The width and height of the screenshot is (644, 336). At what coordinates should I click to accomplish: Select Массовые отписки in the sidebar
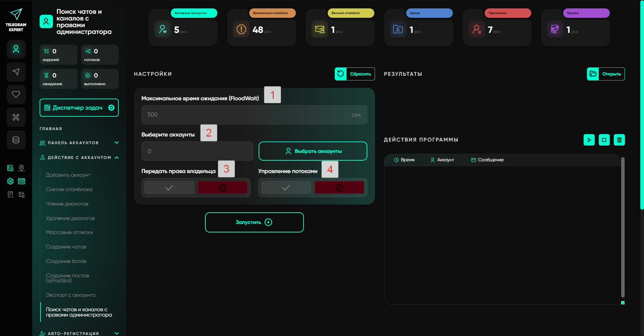[69, 232]
